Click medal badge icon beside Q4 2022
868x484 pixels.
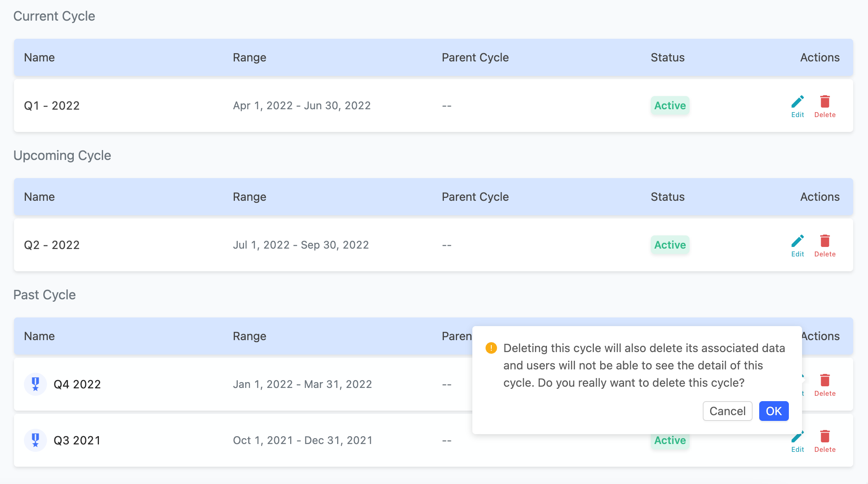[35, 384]
